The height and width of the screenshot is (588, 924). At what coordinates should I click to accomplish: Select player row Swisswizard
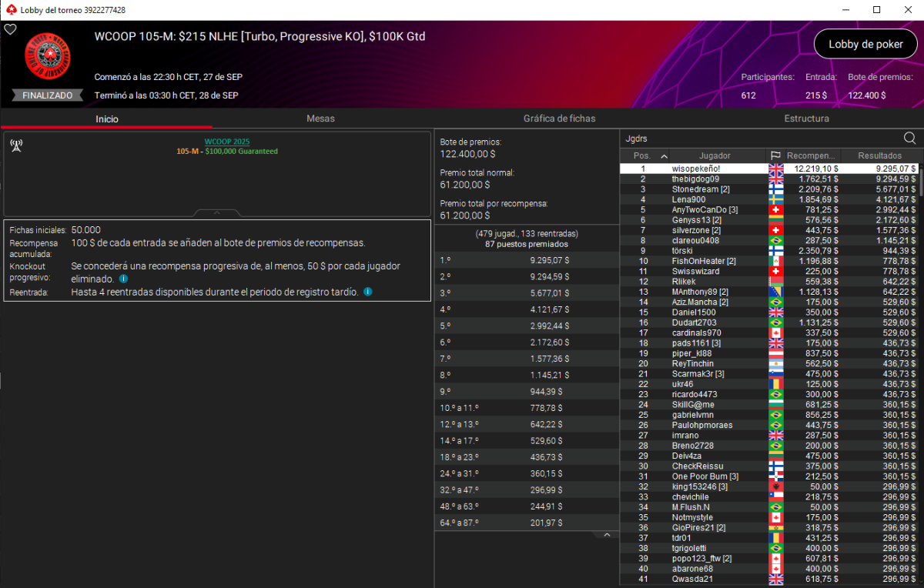click(x=769, y=271)
